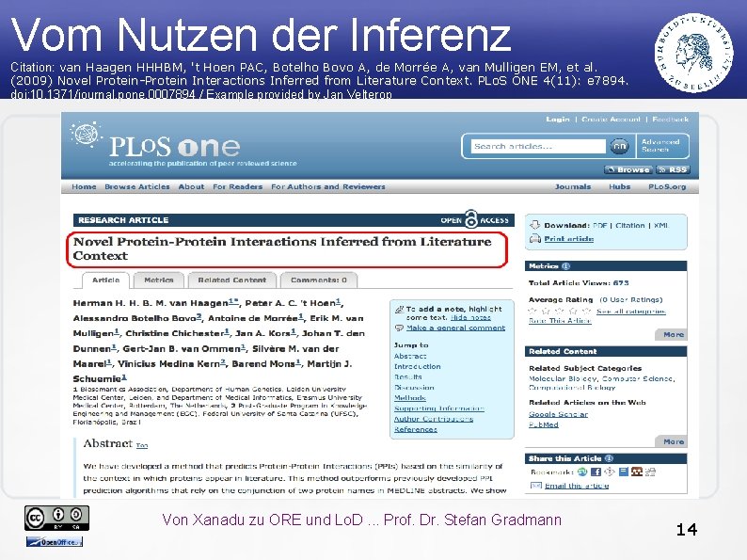The image size is (747, 560).
Task: Jump to Introduction section
Action: tap(418, 366)
